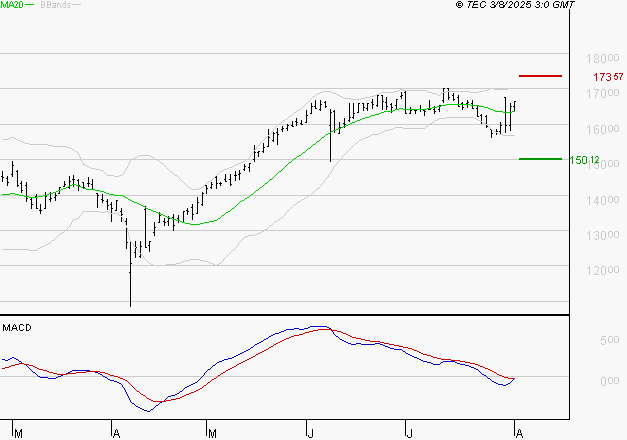The height and width of the screenshot is (440, 627).
Task: Click the 17000 price axis label
Action: point(603,94)
